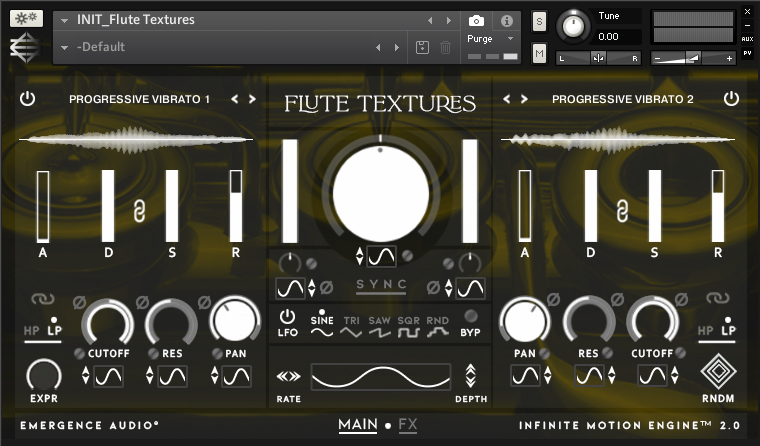
Task: Switch to the MAIN tab
Action: (x=357, y=425)
